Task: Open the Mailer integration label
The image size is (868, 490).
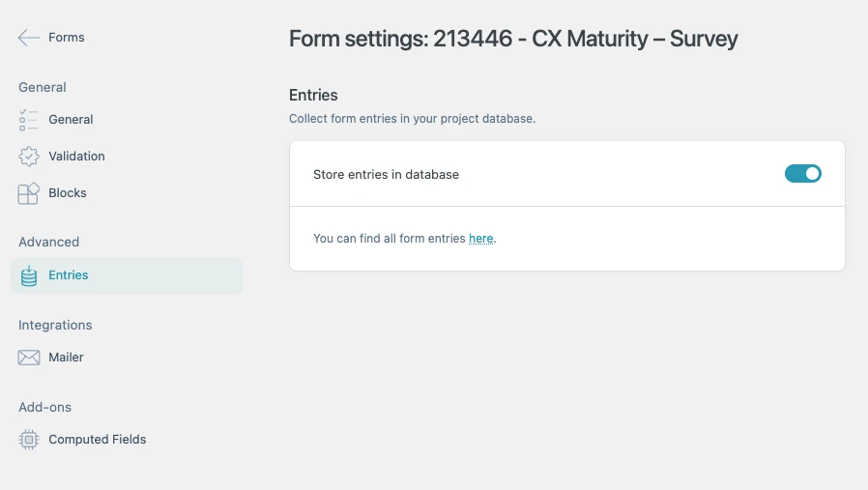Action: [66, 358]
